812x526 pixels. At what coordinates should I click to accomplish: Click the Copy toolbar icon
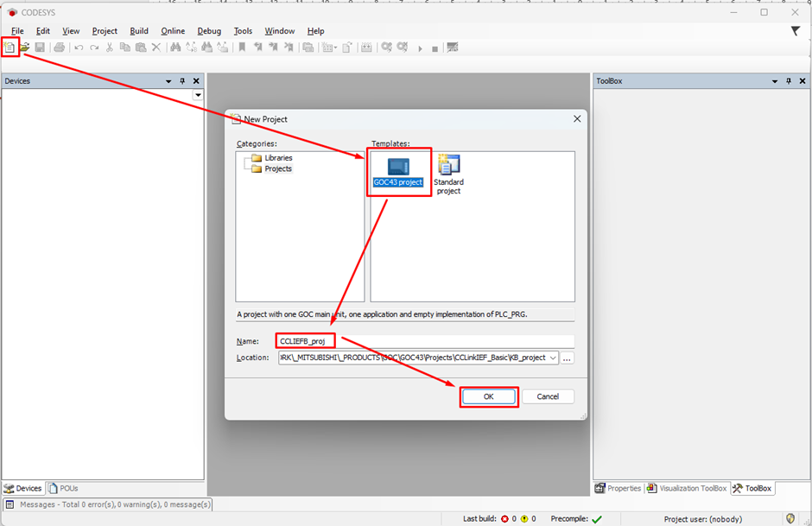[124, 48]
